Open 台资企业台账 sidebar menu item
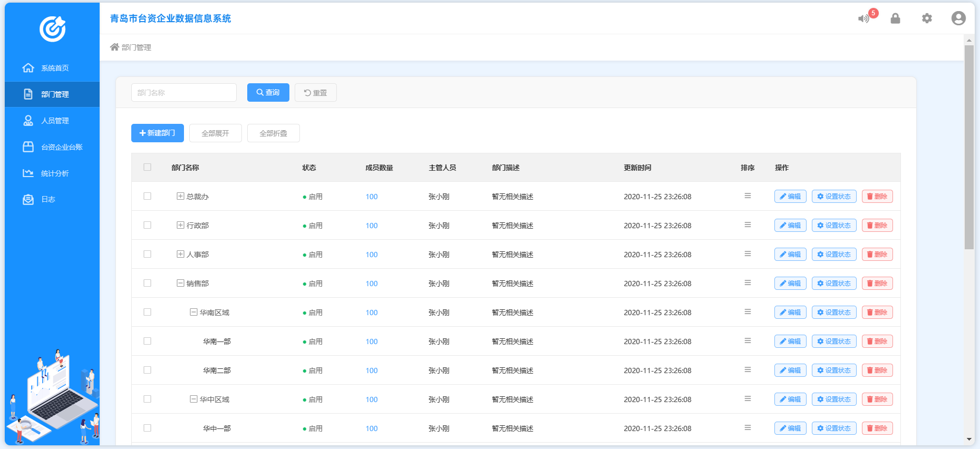980x449 pixels. (52, 147)
